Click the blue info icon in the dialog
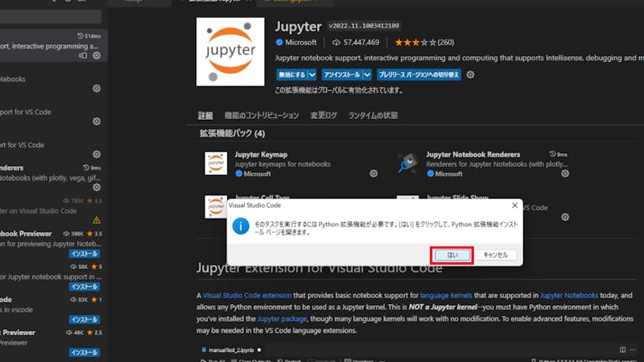Image resolution: width=644 pixels, height=362 pixels. pos(241,226)
